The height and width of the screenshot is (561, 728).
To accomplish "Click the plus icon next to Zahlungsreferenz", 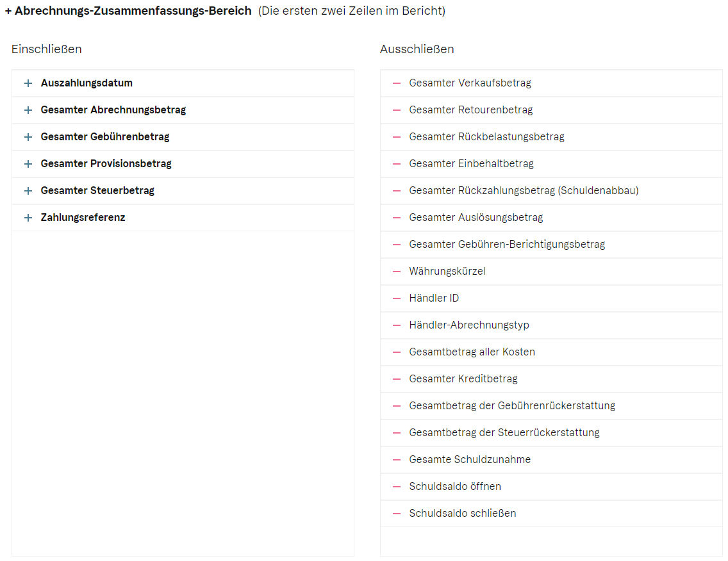I will (28, 218).
